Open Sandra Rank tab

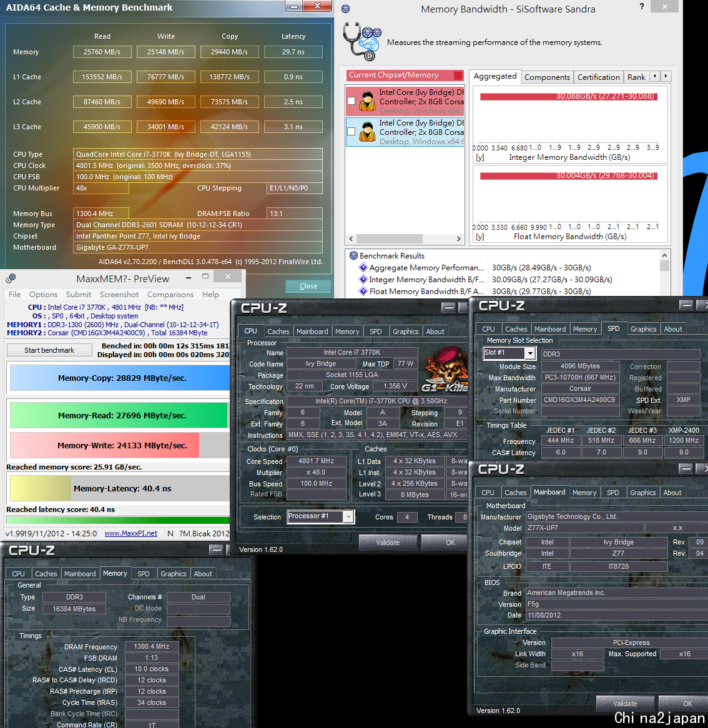point(636,77)
